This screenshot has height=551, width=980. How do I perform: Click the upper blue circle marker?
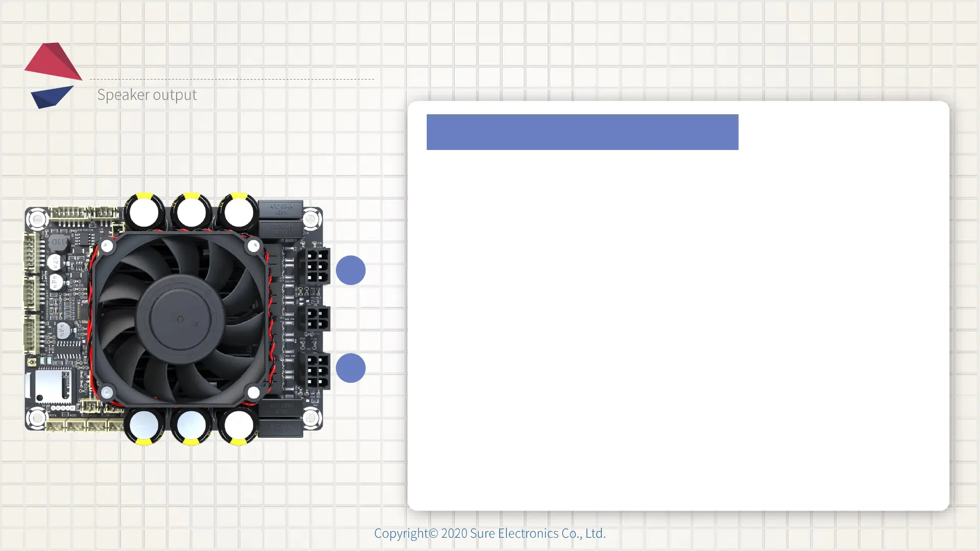(x=351, y=270)
